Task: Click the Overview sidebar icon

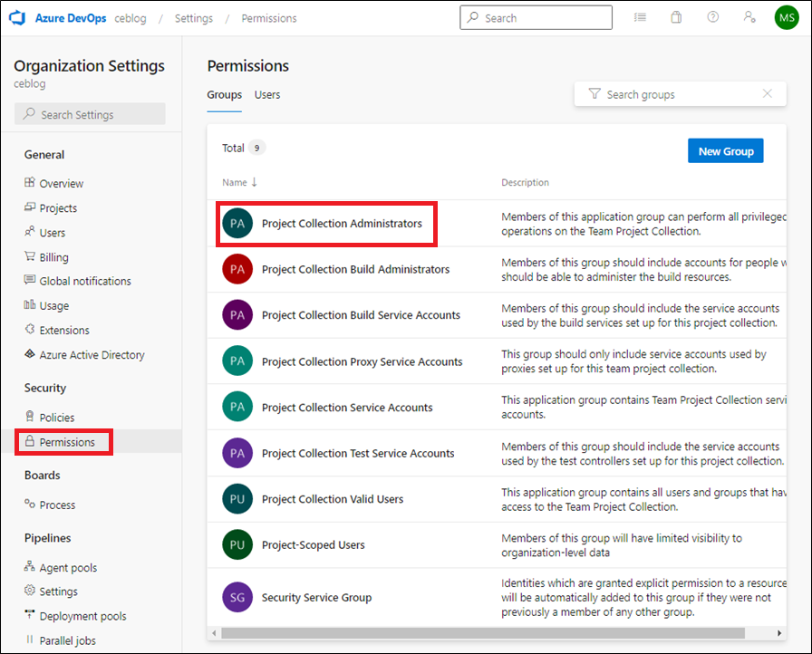Action: pyautogui.click(x=30, y=183)
